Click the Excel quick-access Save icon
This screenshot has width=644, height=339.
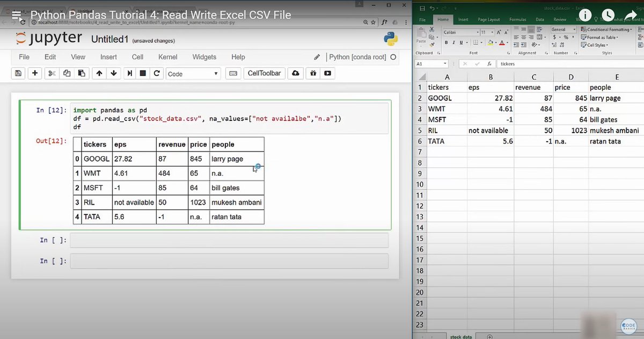point(422,9)
